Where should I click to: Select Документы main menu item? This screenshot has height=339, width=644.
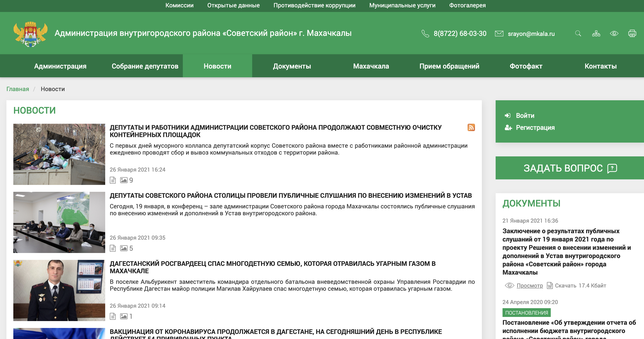(x=292, y=66)
